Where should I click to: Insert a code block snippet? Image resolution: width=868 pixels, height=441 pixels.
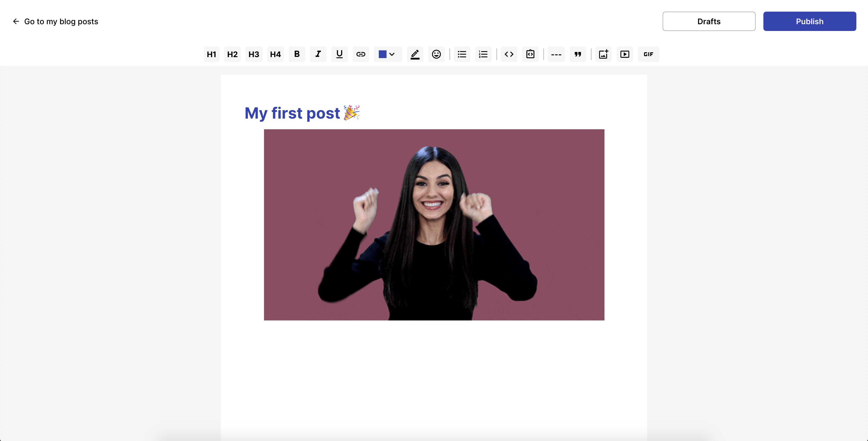point(530,54)
